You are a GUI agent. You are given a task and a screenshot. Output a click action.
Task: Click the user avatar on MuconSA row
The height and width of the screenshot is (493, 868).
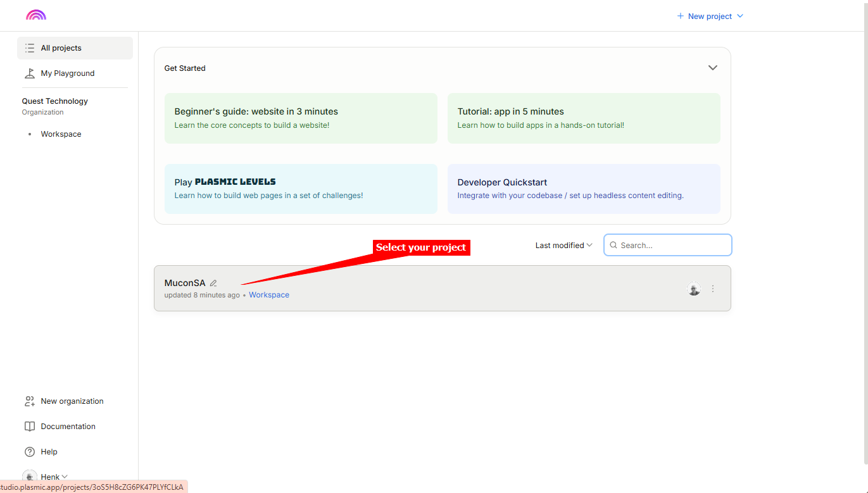pos(694,289)
